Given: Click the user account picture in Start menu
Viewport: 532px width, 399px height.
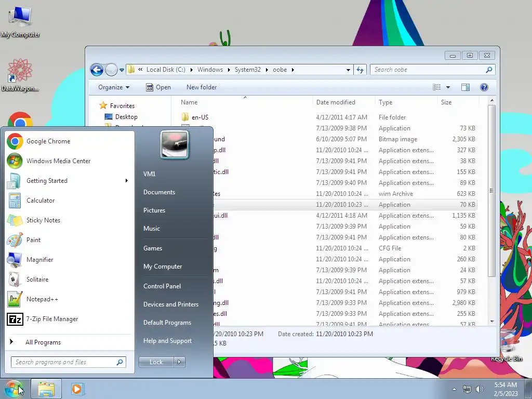Looking at the screenshot, I should tap(175, 145).
